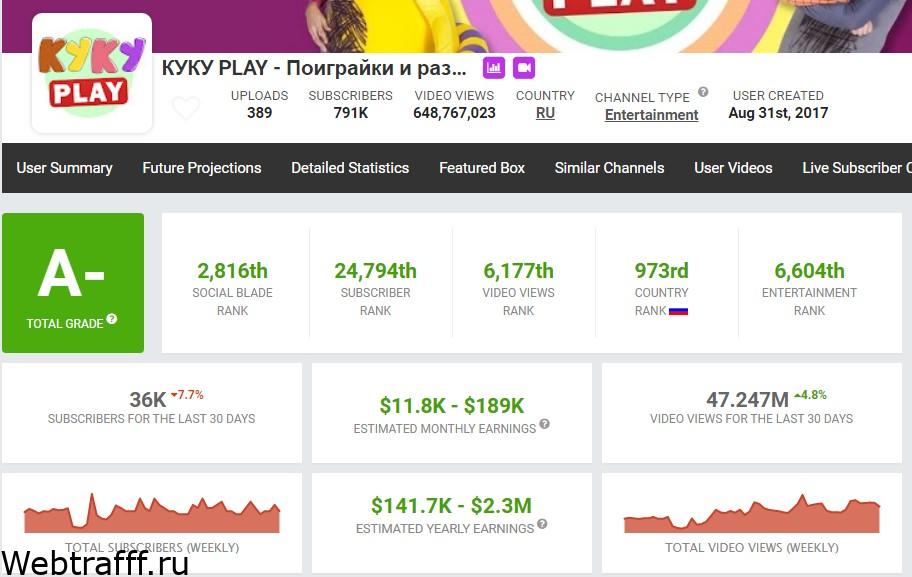Click the purple statistics chart icon

(x=494, y=68)
